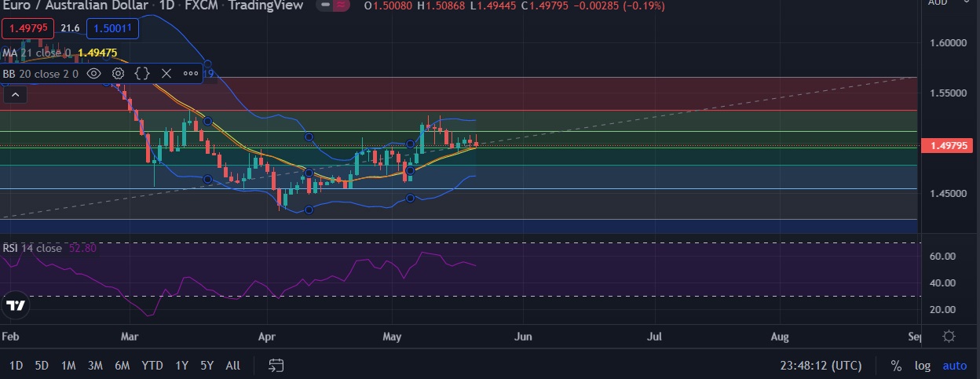
Task: Set date range to 5D
Action: pyautogui.click(x=42, y=366)
